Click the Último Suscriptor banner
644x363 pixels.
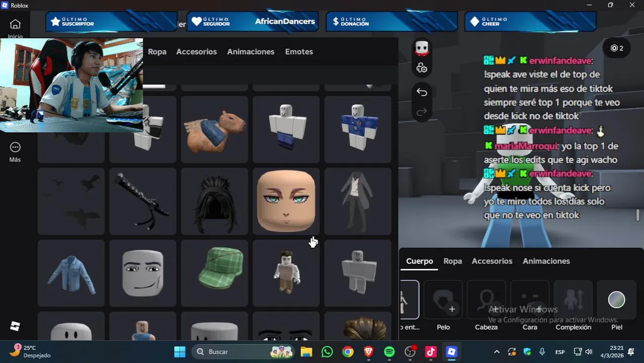tap(111, 22)
